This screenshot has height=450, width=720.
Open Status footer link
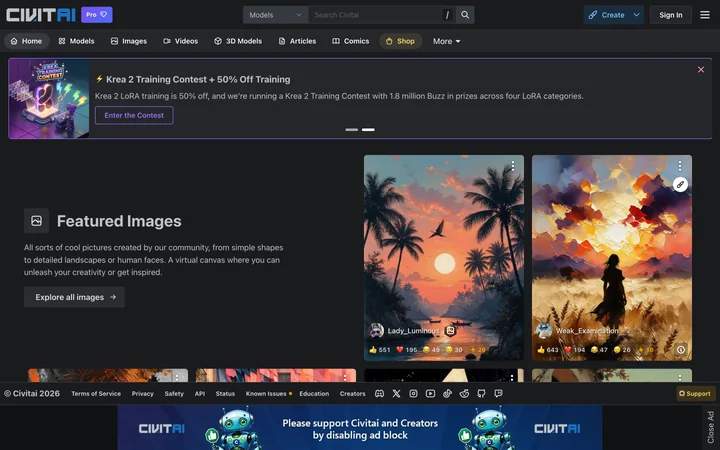click(x=225, y=394)
